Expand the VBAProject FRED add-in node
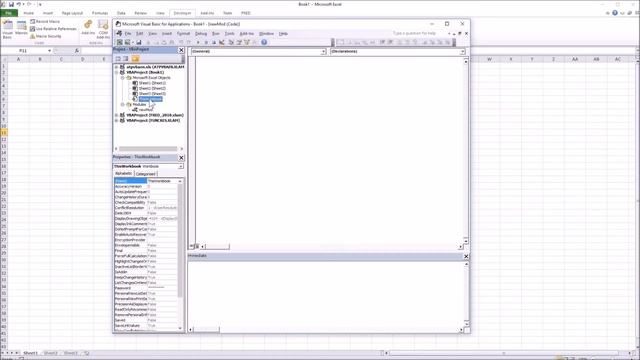The height and width of the screenshot is (360, 640). point(116,115)
